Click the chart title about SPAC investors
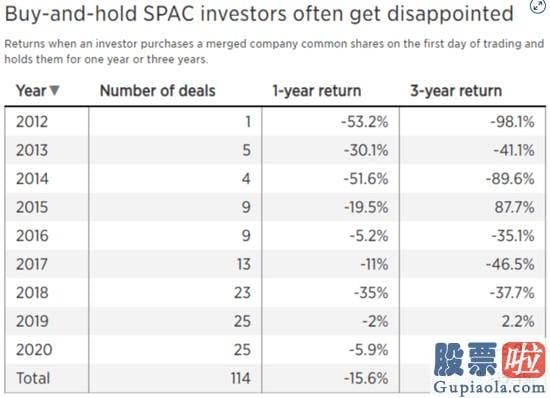Viewport: 550px width, 398px height. pyautogui.click(x=259, y=13)
